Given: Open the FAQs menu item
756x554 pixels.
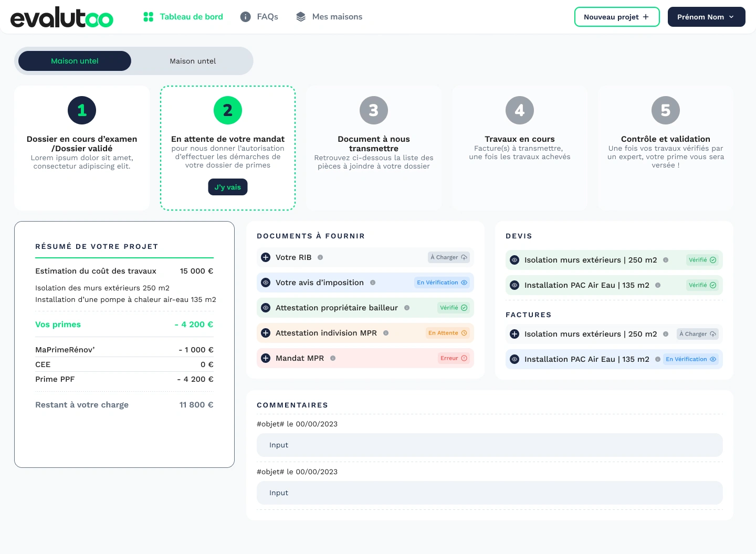Looking at the screenshot, I should (x=259, y=17).
